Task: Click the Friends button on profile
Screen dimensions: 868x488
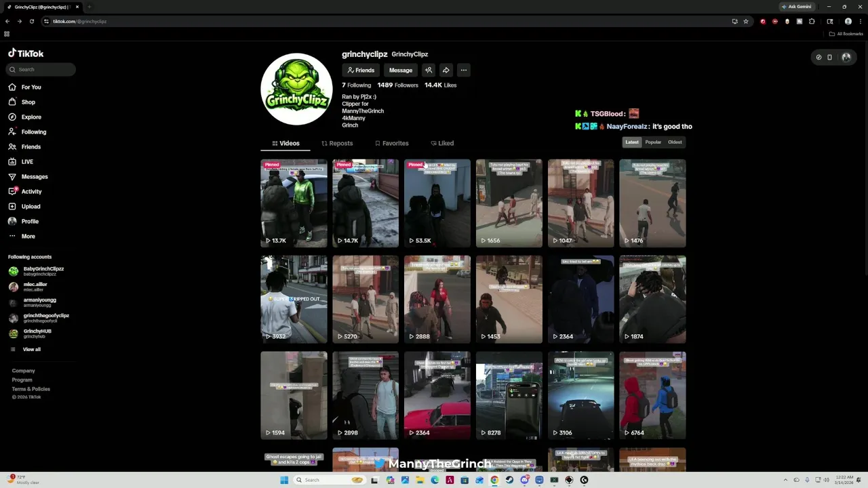Action: tap(361, 70)
